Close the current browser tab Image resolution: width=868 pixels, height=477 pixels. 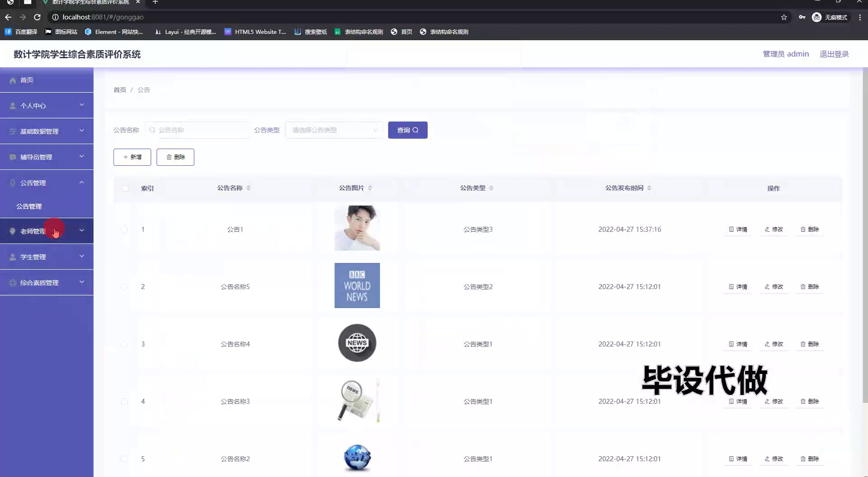pyautogui.click(x=138, y=2)
